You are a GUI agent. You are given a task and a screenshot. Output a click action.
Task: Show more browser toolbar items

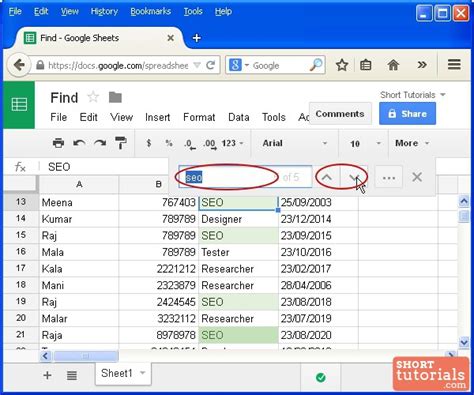422,64
